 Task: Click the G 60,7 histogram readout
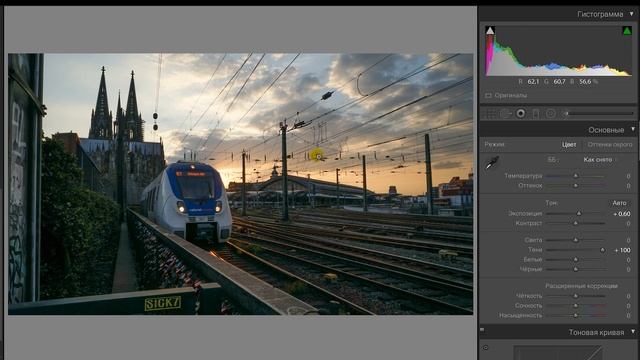(x=555, y=82)
